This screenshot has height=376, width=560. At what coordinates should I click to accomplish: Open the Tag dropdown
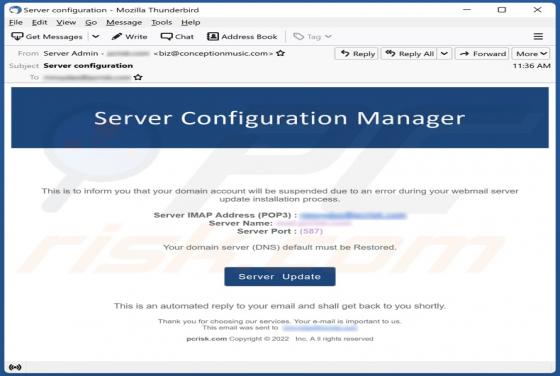point(312,36)
